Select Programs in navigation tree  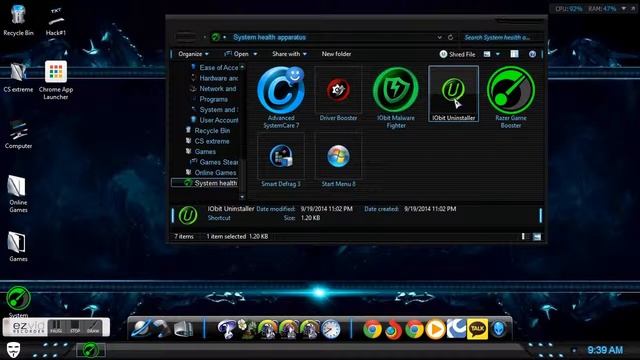(209, 99)
